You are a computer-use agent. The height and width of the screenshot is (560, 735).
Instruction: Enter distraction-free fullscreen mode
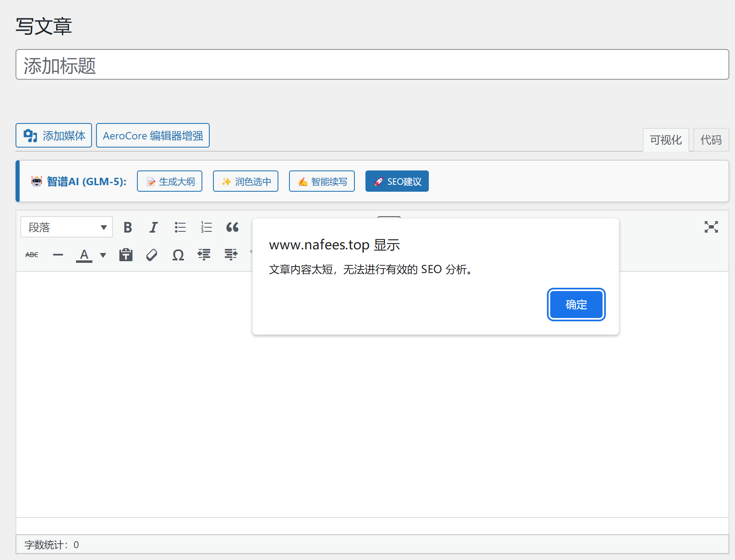tap(711, 227)
